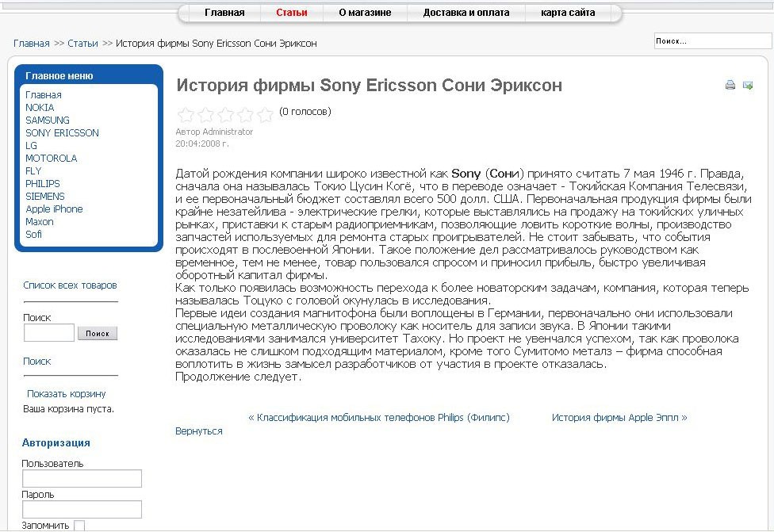Open the карта сайта tab
774x532 pixels.
pos(568,13)
